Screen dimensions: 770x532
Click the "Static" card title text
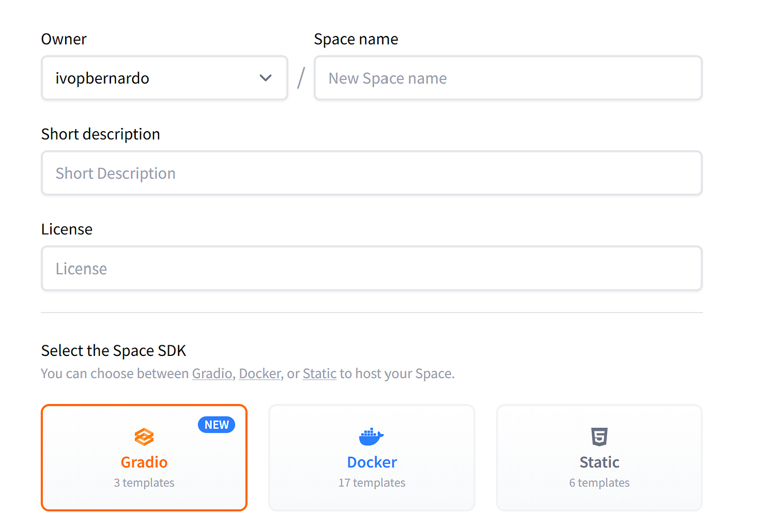599,462
